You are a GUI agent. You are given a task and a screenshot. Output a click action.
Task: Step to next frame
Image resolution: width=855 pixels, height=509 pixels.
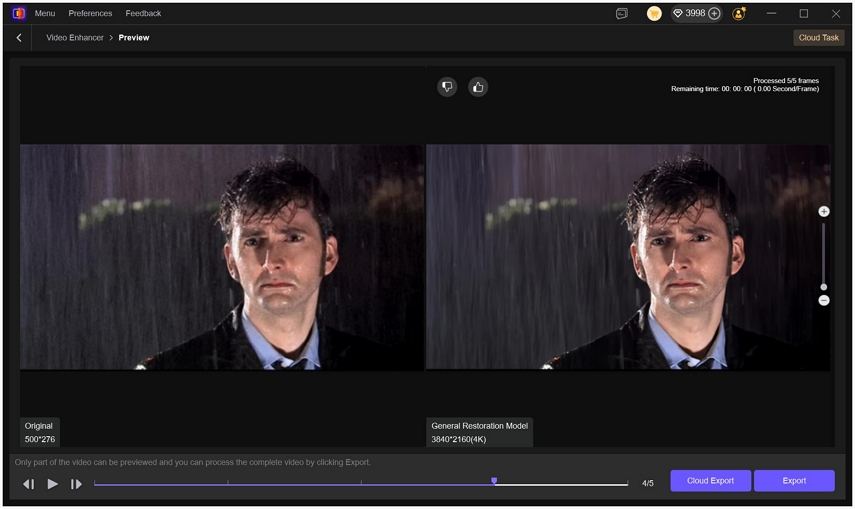[76, 484]
